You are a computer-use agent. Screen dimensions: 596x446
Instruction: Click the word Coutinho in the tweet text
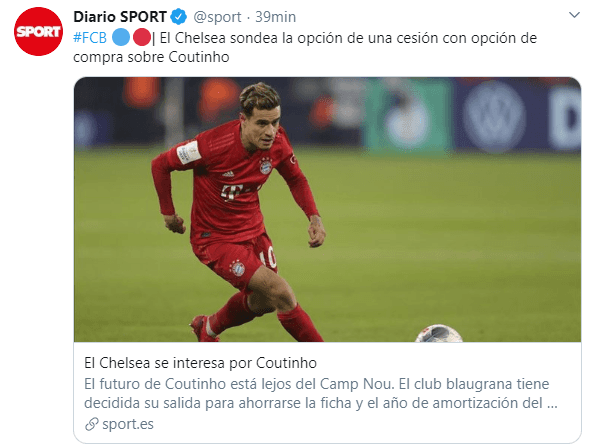point(198,57)
